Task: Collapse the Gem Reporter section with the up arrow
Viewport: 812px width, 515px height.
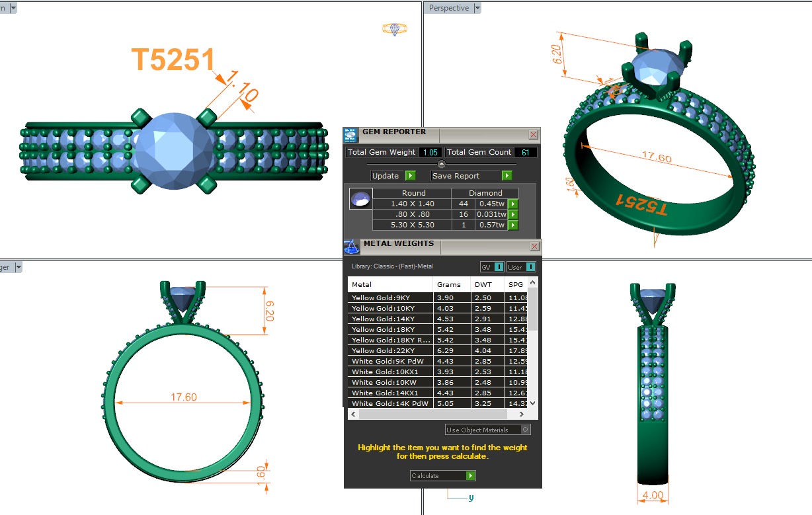Action: click(x=442, y=164)
